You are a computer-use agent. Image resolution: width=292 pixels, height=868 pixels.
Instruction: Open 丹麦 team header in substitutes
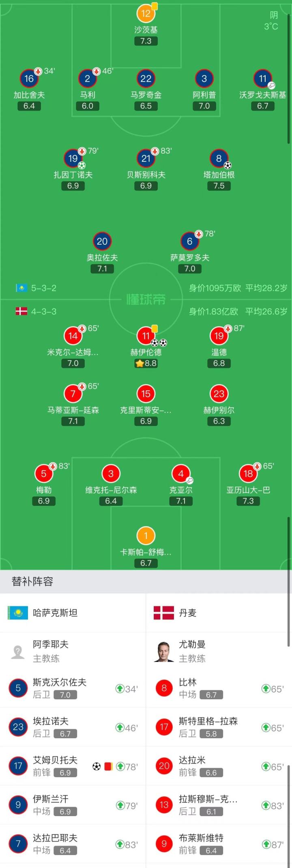(x=187, y=613)
